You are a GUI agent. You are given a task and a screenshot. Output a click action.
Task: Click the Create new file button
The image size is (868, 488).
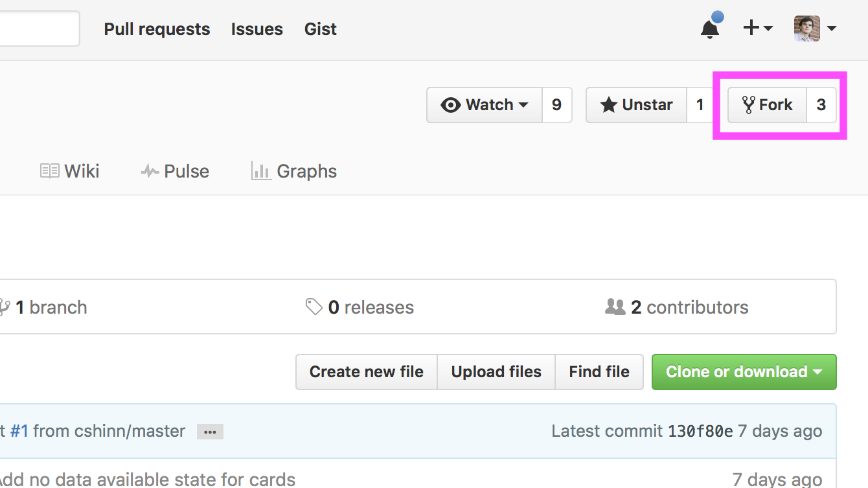click(366, 371)
